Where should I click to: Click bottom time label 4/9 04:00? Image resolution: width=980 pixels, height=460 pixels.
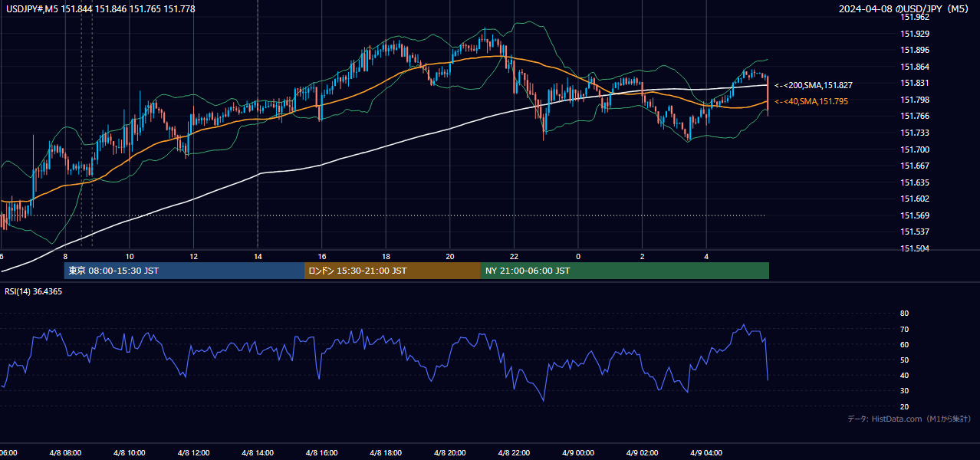706,453
